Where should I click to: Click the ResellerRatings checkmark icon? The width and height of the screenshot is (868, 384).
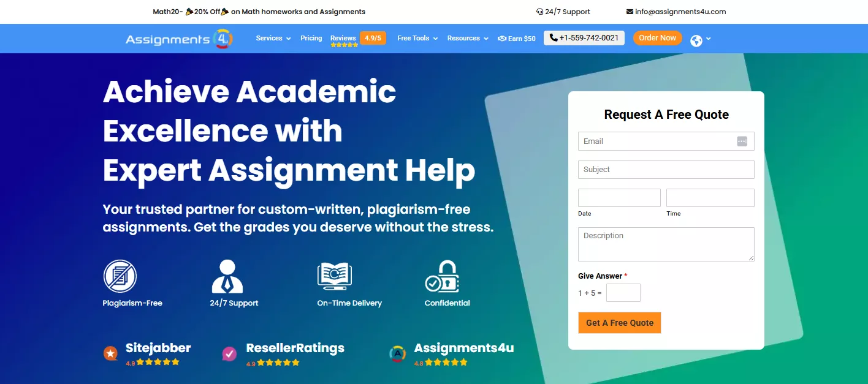[x=229, y=354]
